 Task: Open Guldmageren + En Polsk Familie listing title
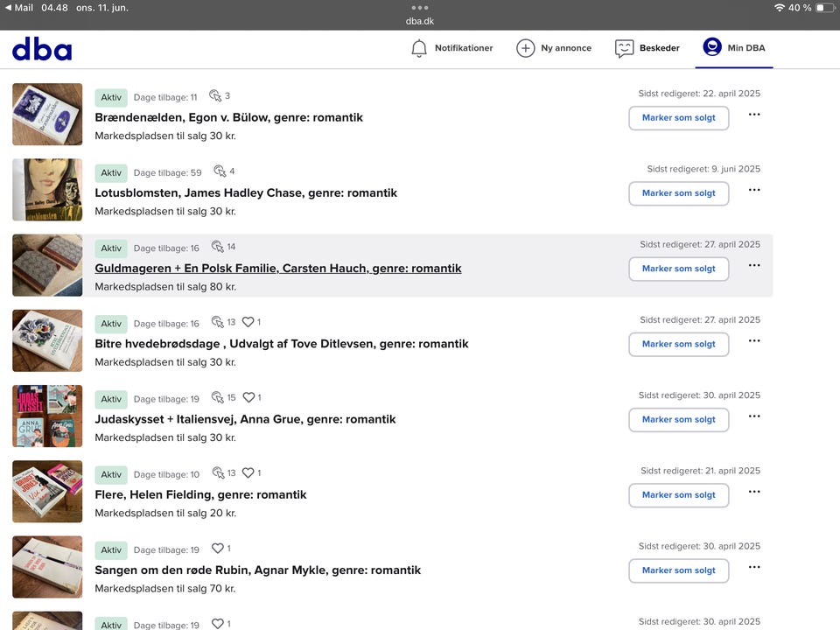278,269
